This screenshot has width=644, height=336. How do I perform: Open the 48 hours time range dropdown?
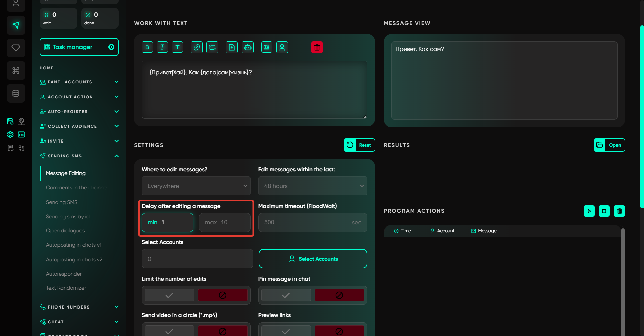(313, 186)
